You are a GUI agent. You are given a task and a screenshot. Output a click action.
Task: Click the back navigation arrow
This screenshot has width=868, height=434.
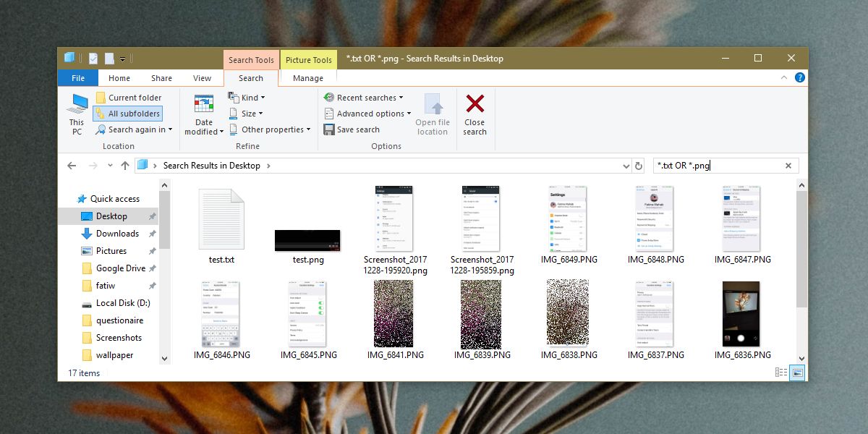pos(72,165)
